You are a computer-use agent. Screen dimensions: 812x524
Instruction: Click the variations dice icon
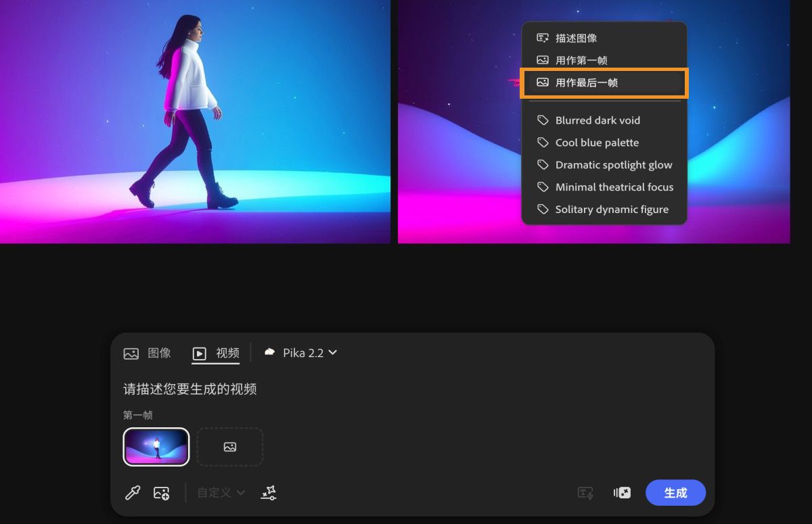pyautogui.click(x=622, y=493)
